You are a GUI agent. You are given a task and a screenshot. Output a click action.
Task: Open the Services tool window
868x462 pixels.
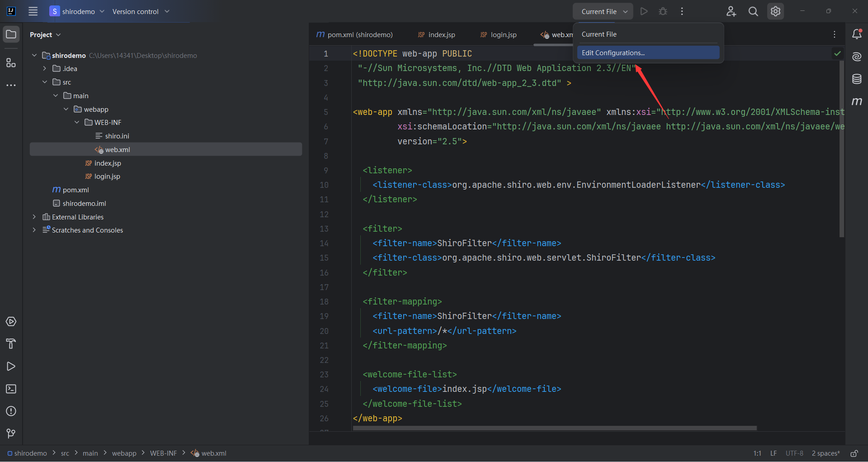(11, 322)
